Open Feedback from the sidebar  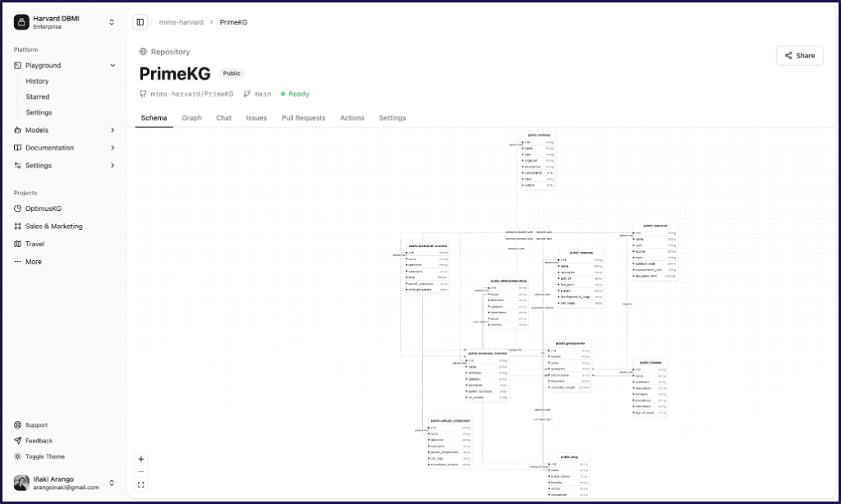click(38, 441)
